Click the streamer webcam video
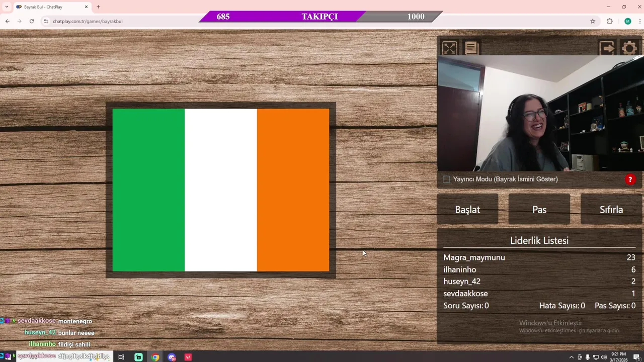Viewport: 644px width, 362px height. [540, 113]
